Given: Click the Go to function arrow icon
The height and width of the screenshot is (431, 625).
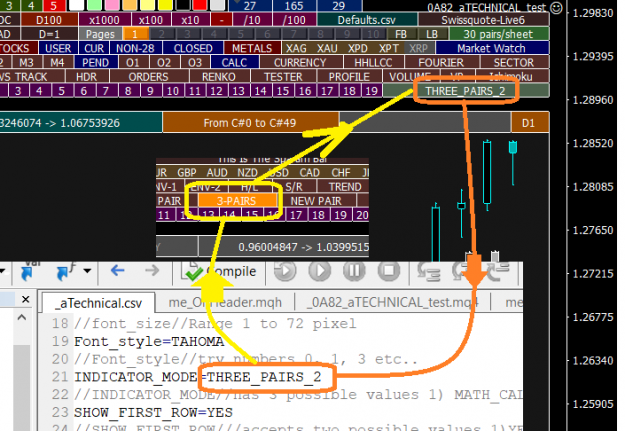Looking at the screenshot, I should coord(64,272).
